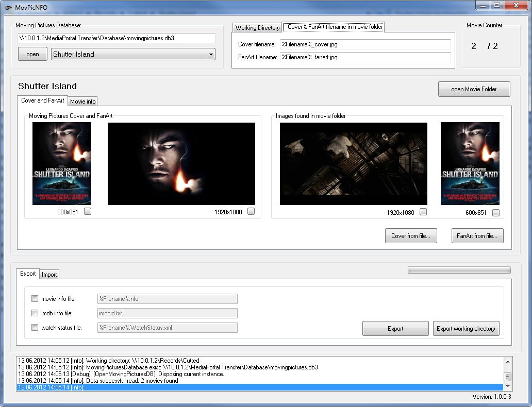Enable the watch status file checkbox
Image resolution: width=532 pixels, height=407 pixels.
tap(35, 328)
